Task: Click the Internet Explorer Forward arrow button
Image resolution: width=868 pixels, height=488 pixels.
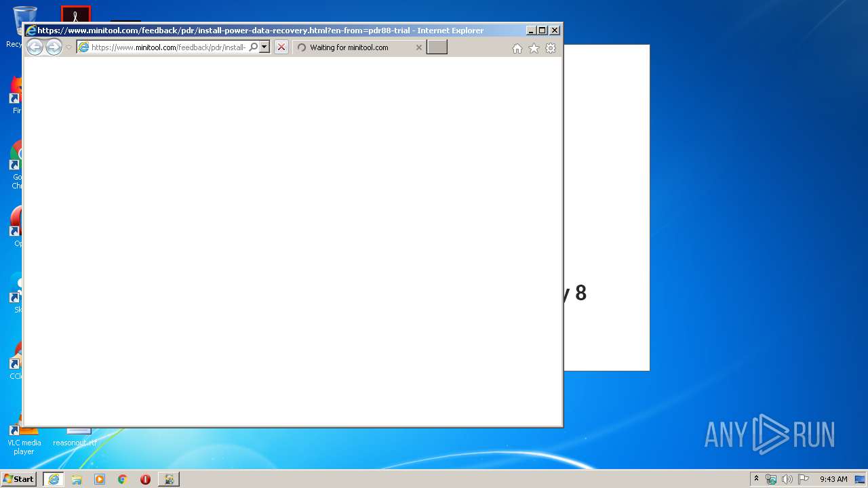Action: click(54, 47)
